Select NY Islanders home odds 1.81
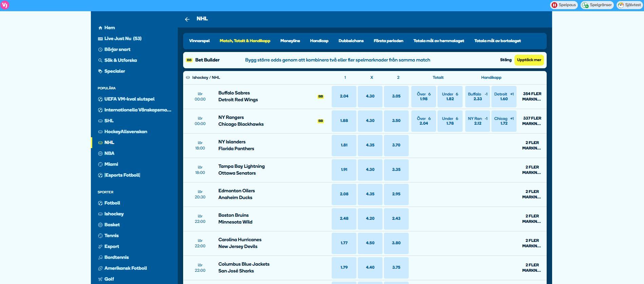644x284 pixels. click(x=344, y=145)
